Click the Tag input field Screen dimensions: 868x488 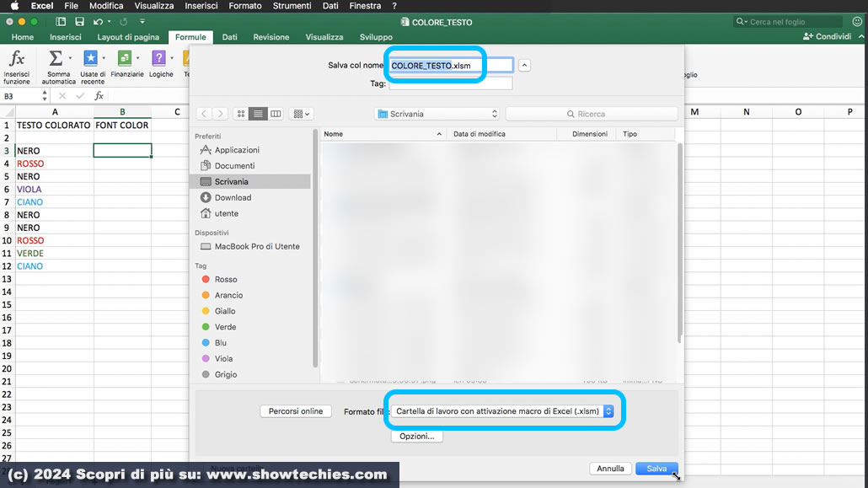(x=451, y=83)
